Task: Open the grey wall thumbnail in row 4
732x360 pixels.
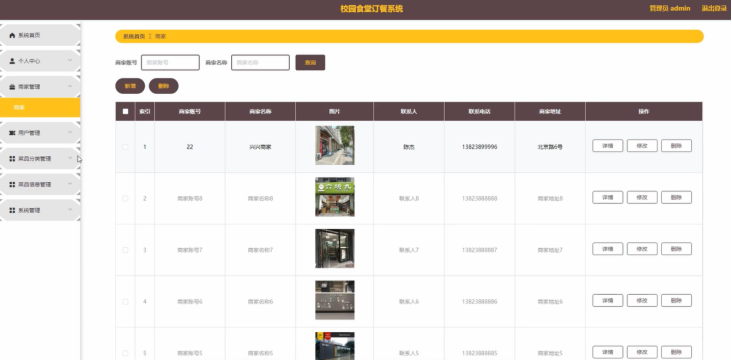Action: (335, 300)
